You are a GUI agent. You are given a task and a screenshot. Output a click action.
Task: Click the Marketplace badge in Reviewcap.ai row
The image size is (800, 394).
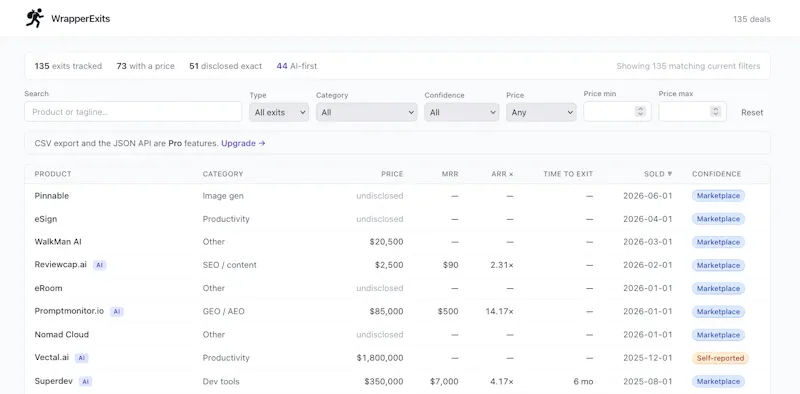coord(718,265)
